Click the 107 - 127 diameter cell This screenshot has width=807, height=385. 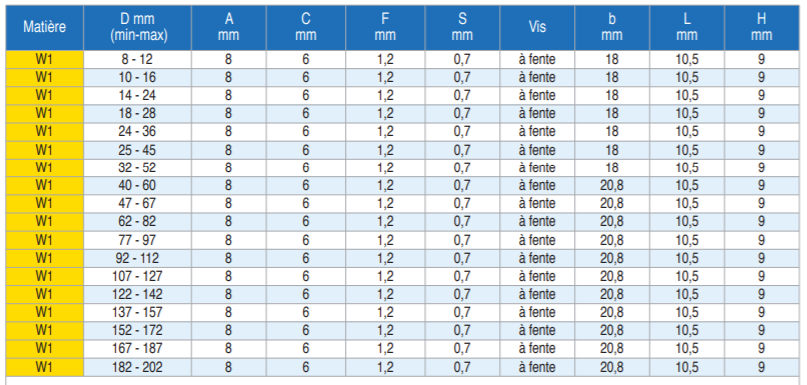click(137, 276)
